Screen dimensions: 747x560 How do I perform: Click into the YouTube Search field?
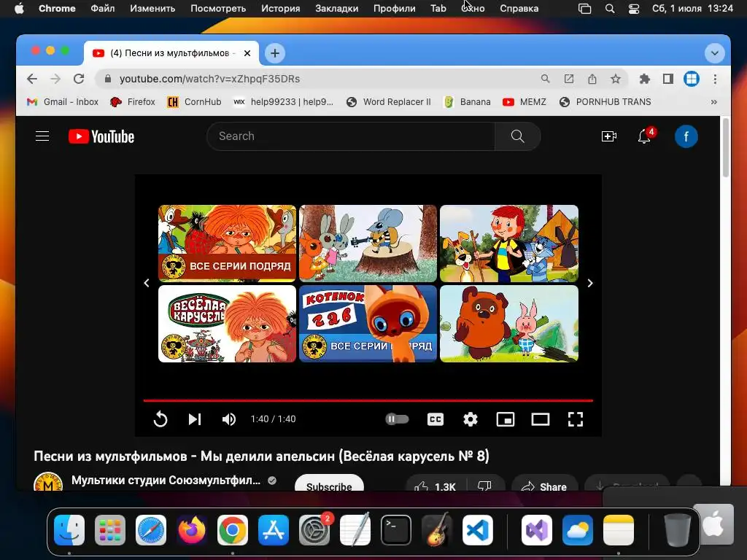pos(351,136)
